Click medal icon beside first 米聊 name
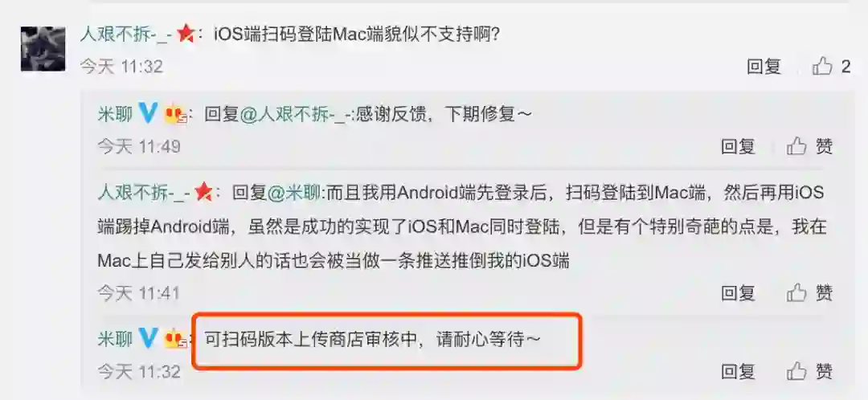Image resolution: width=868 pixels, height=400 pixels. 175,115
